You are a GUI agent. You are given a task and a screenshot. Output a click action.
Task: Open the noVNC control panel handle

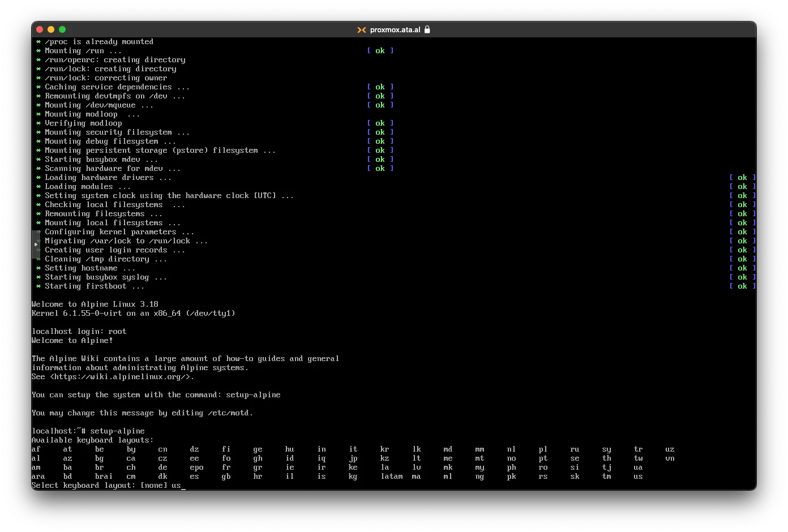tap(36, 244)
